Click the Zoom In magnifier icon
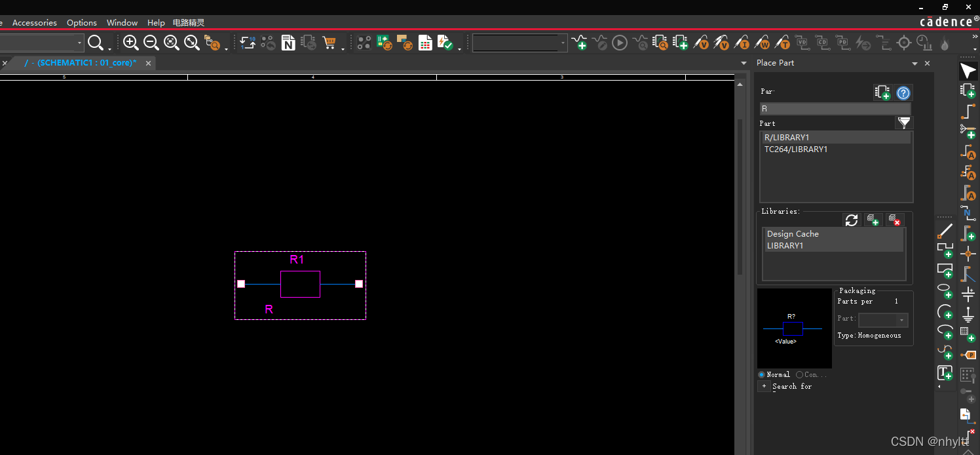The height and width of the screenshot is (455, 980). pos(131,43)
